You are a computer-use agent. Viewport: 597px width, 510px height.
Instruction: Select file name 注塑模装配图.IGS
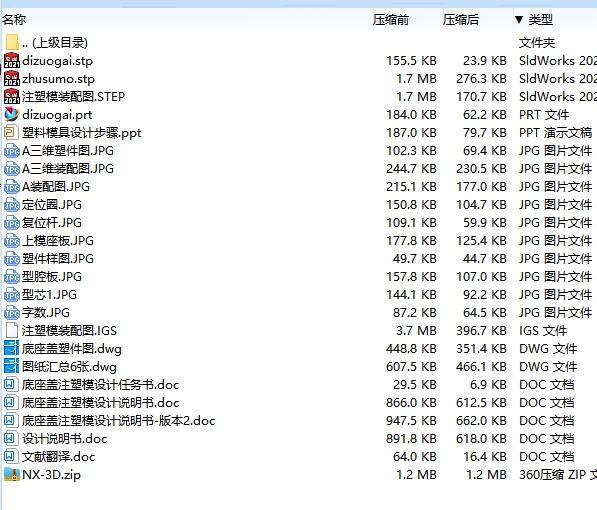coord(69,331)
